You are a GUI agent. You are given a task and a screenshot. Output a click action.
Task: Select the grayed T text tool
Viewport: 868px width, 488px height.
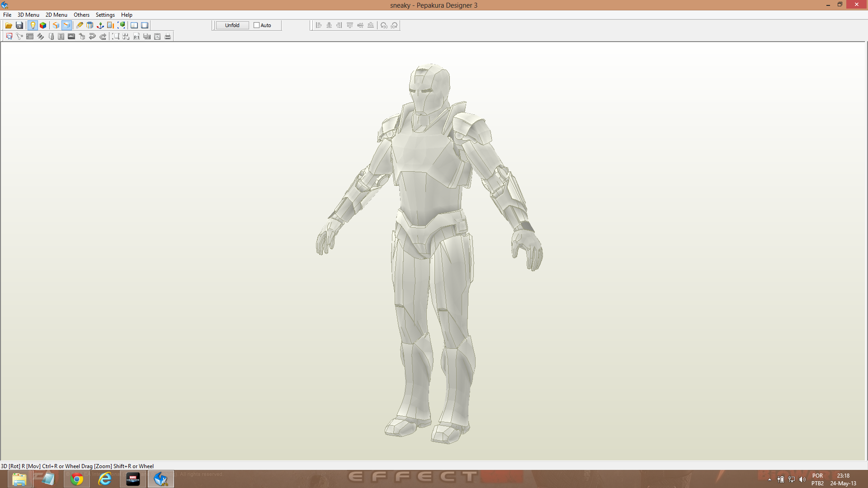pyautogui.click(x=61, y=37)
